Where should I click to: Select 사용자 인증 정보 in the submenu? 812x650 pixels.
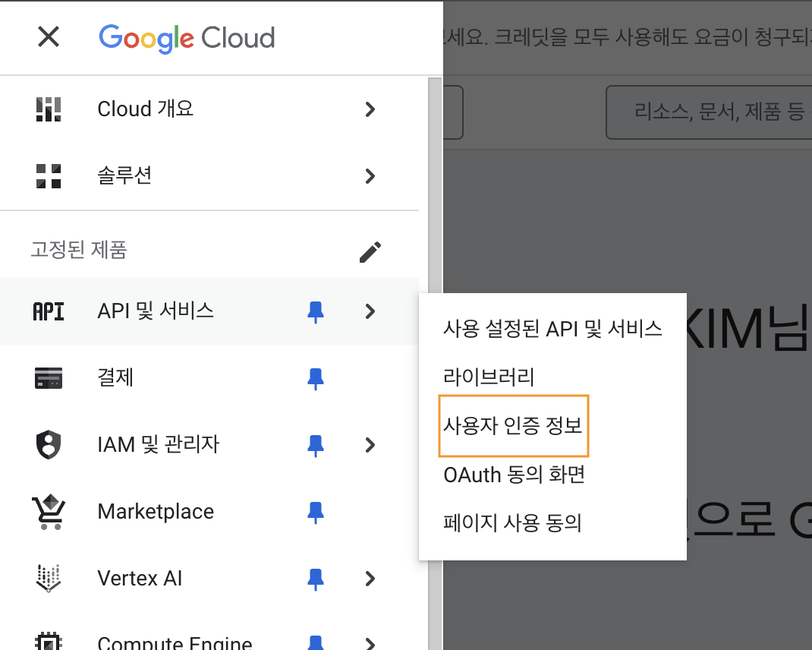pos(513,425)
